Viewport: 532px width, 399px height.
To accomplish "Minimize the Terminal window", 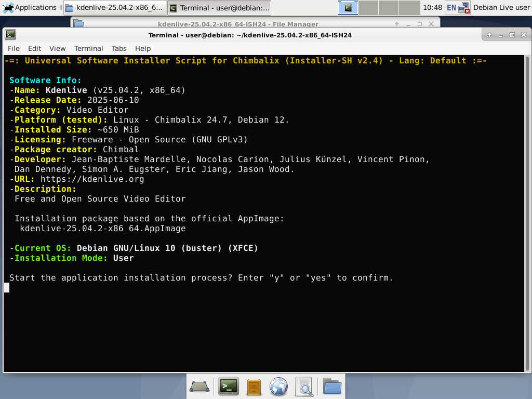I will coord(501,35).
